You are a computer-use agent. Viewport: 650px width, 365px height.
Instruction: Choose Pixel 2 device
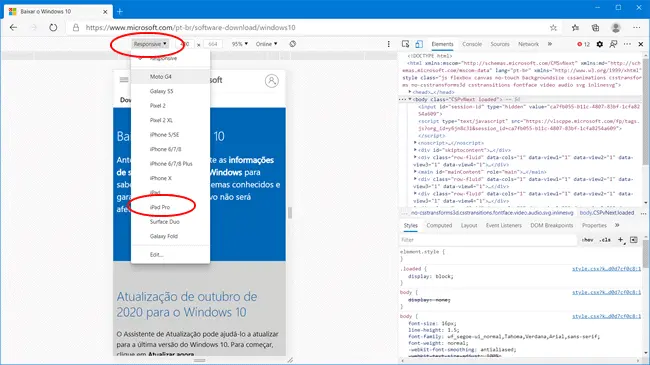(170, 106)
